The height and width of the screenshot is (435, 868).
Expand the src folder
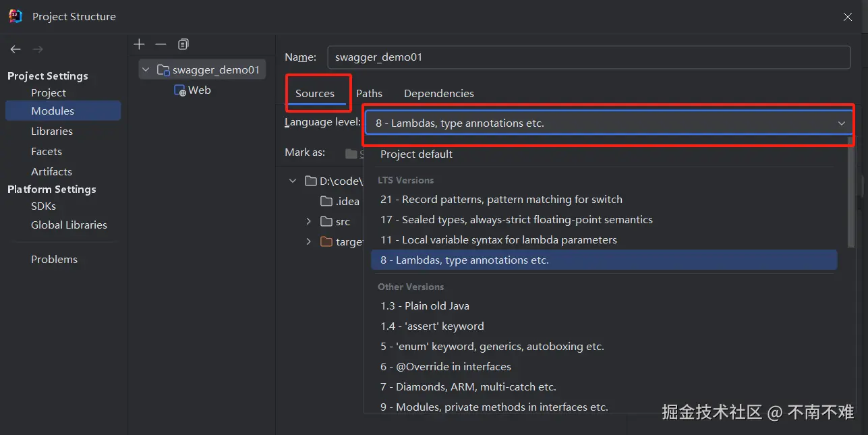[x=309, y=221]
